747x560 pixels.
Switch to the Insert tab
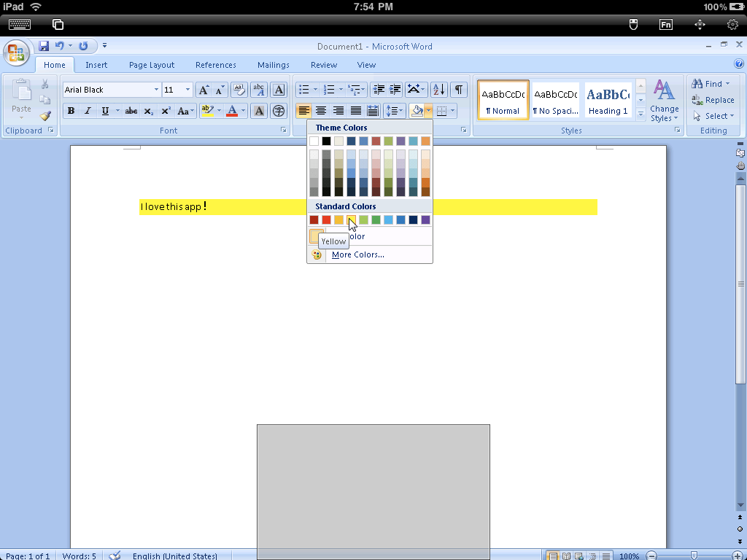pos(96,65)
